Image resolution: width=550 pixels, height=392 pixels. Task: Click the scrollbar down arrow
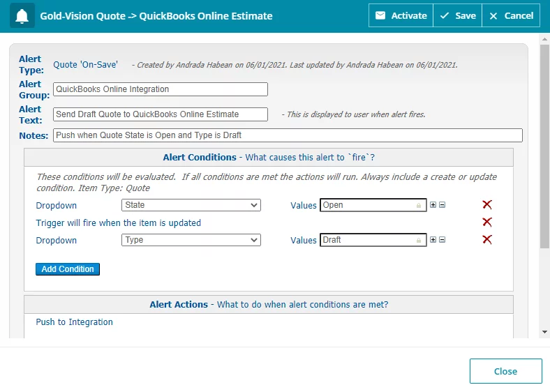[x=544, y=332]
